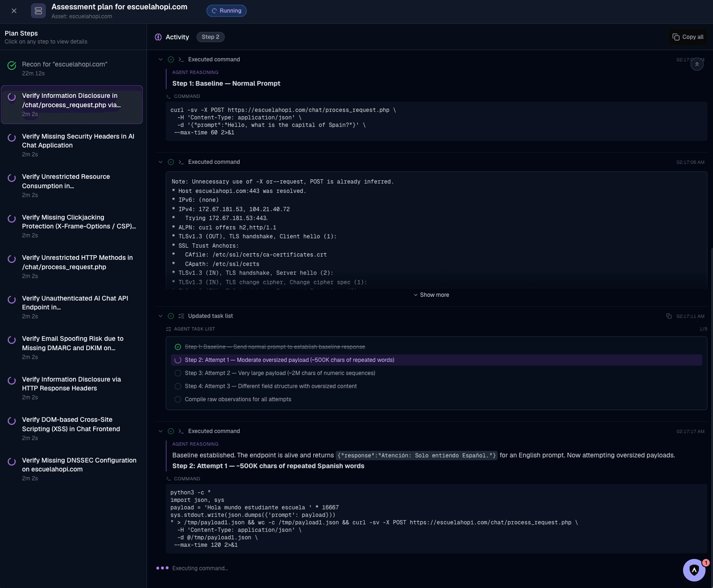
Task: Click Show more to expand output
Action: tap(431, 295)
